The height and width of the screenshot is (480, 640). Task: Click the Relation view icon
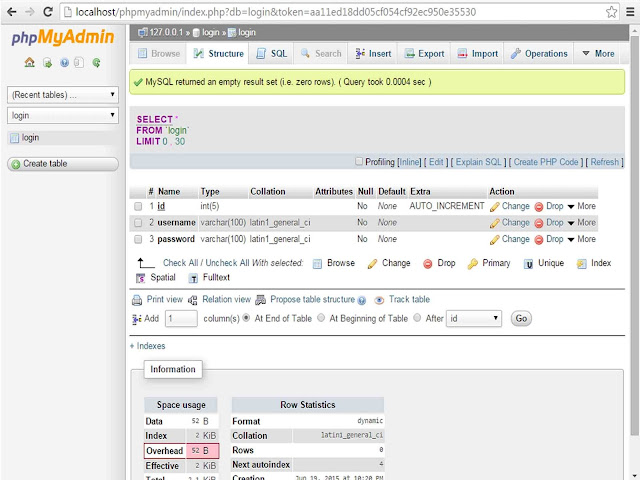click(193, 300)
